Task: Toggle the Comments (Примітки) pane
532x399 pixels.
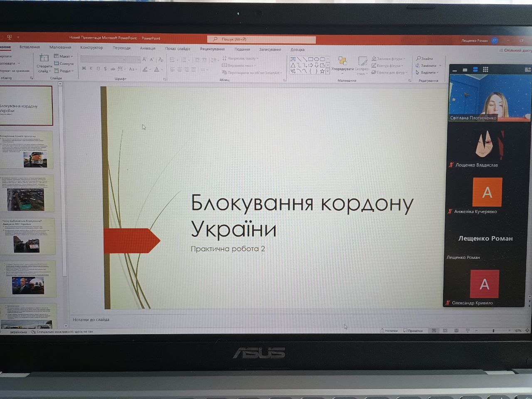Action: (412, 330)
